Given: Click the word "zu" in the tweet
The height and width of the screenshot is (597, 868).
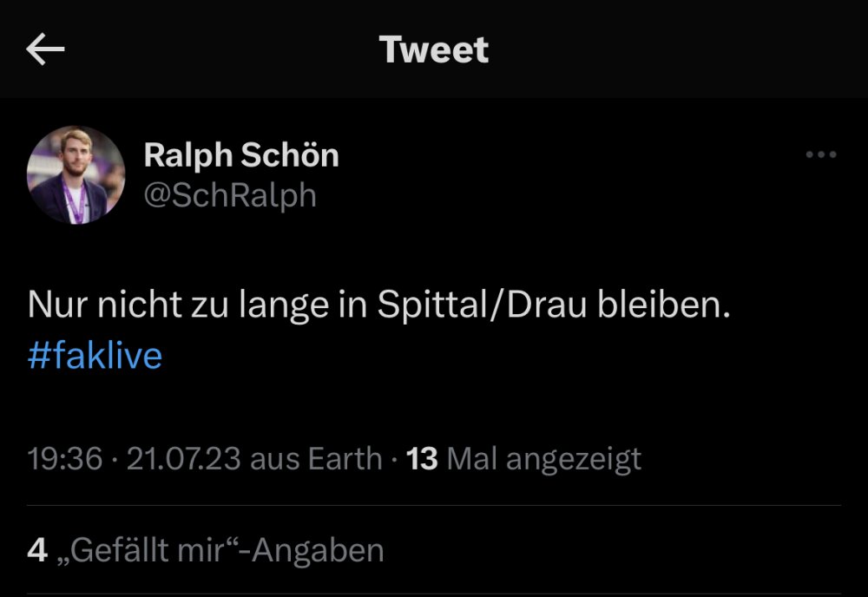Looking at the screenshot, I should click(201, 308).
